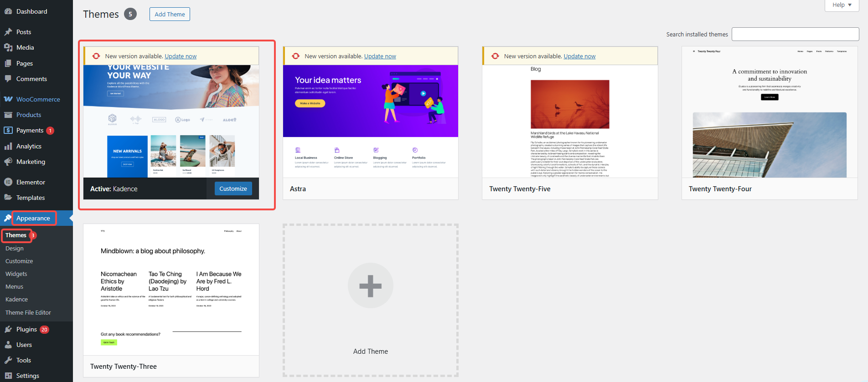Click the Twenty Twenty-Three theme name
Viewport: 868px width, 382px height.
[x=123, y=367]
